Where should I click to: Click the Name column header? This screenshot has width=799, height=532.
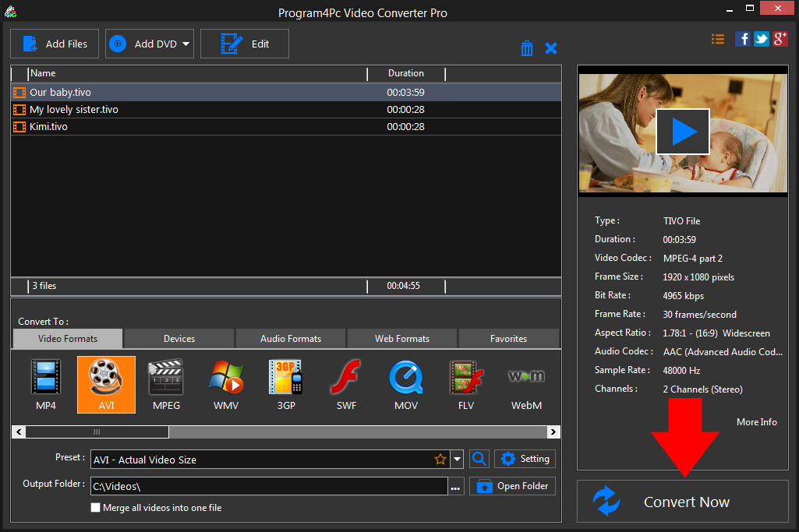197,73
